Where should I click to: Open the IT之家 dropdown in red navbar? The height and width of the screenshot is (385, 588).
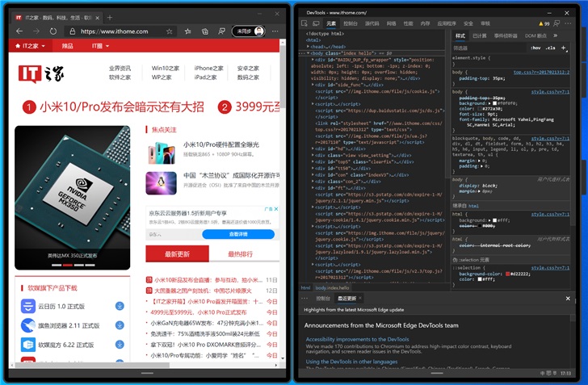tap(32, 46)
